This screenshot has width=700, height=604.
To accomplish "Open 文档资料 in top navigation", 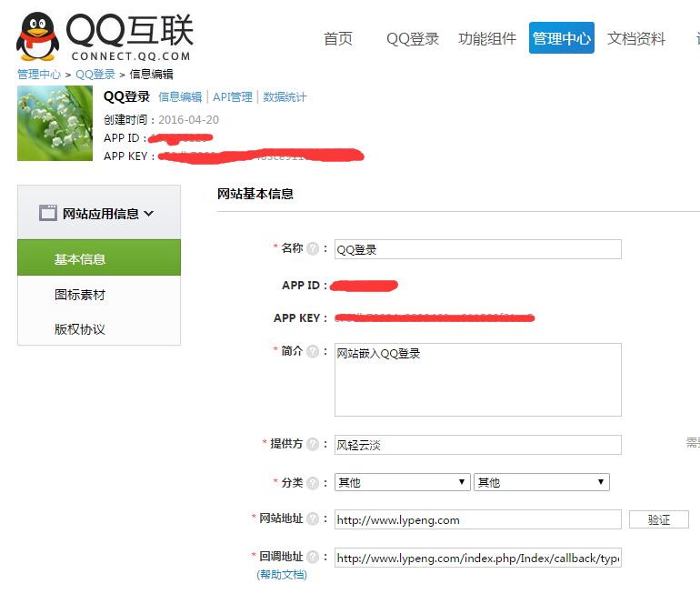I will tap(636, 38).
